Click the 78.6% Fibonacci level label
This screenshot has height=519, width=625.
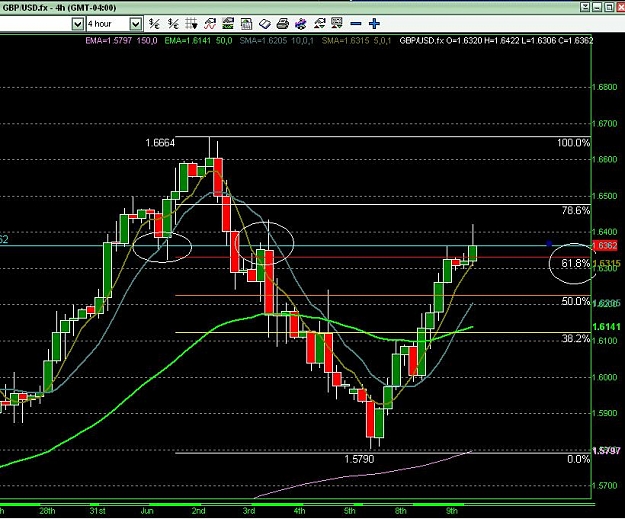click(x=576, y=210)
